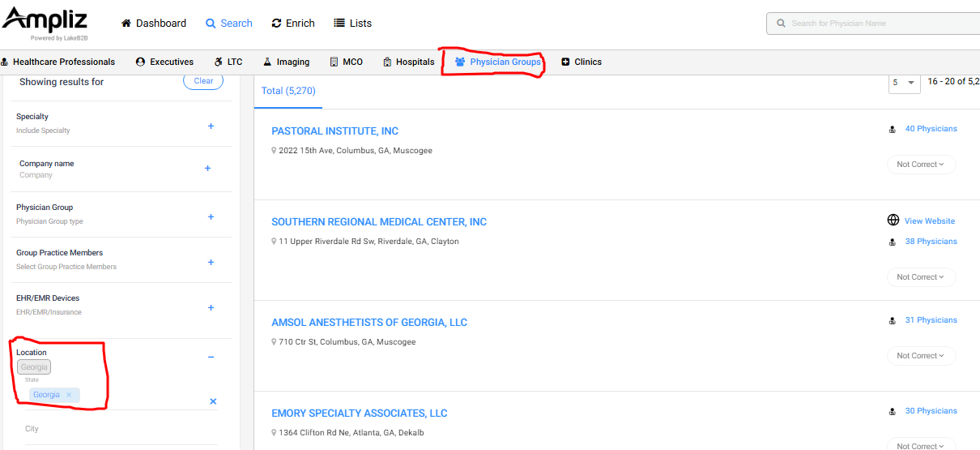Open the Enrich section
The image size is (980, 450).
[x=293, y=24]
